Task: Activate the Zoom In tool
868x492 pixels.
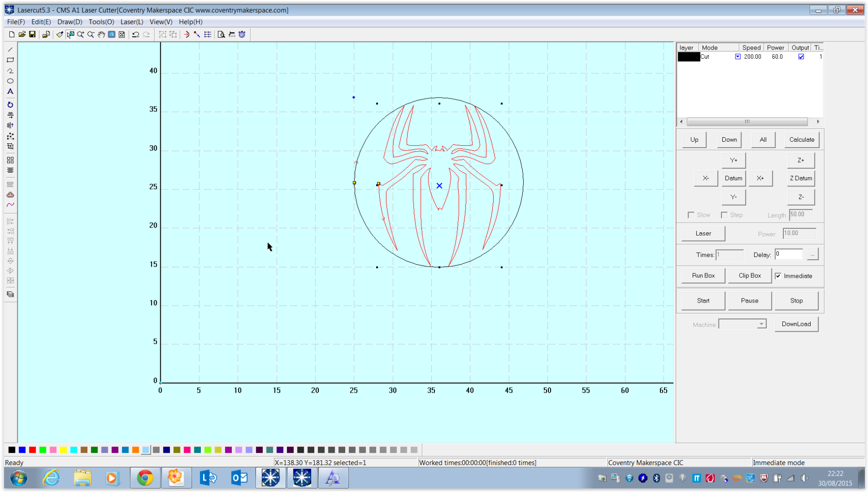Action: coord(81,34)
